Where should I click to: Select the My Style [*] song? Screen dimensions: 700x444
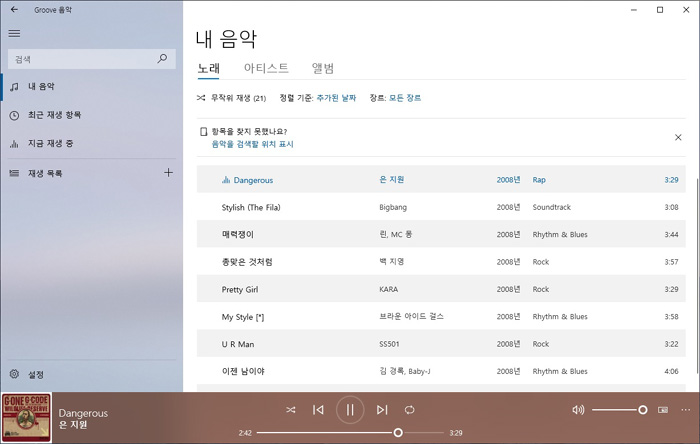pyautogui.click(x=243, y=317)
